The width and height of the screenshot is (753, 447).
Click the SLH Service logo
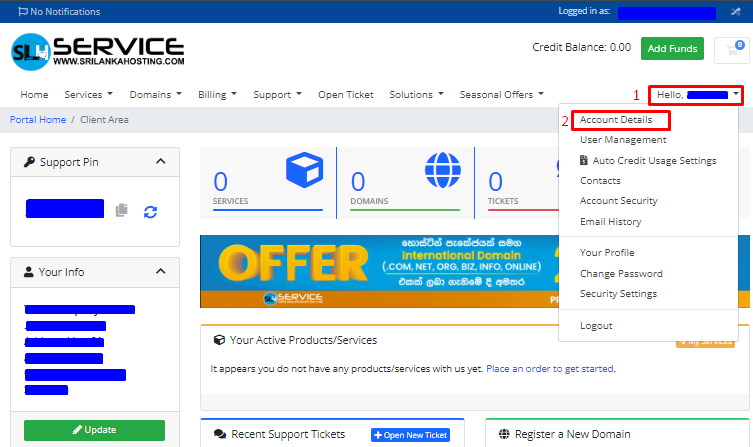(97, 50)
